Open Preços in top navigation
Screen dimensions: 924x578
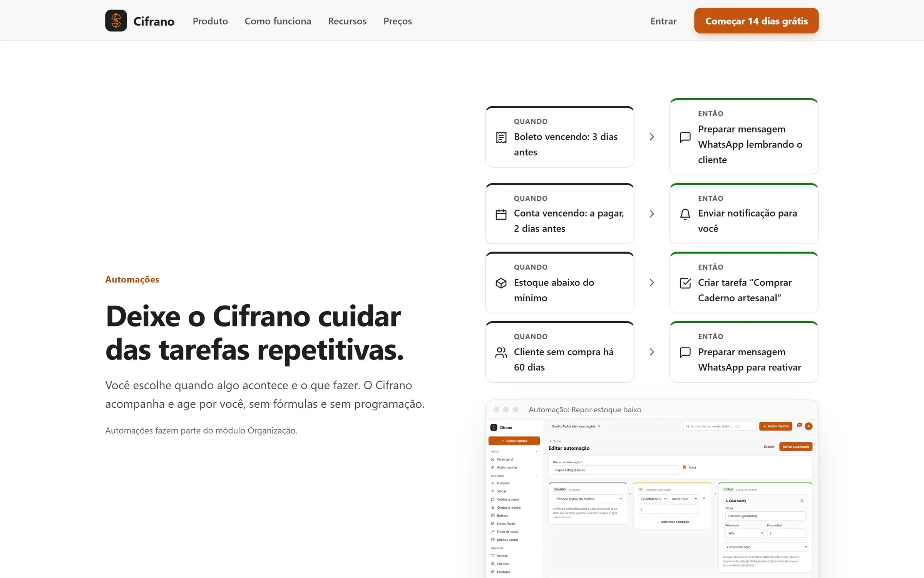[398, 21]
